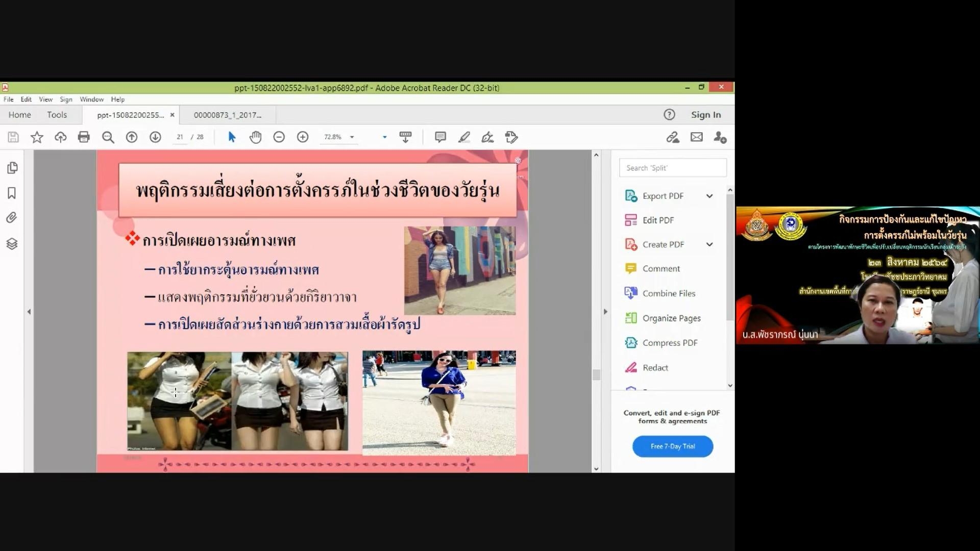The height and width of the screenshot is (551, 980).
Task: Select the Hand pan tool
Action: 255,137
